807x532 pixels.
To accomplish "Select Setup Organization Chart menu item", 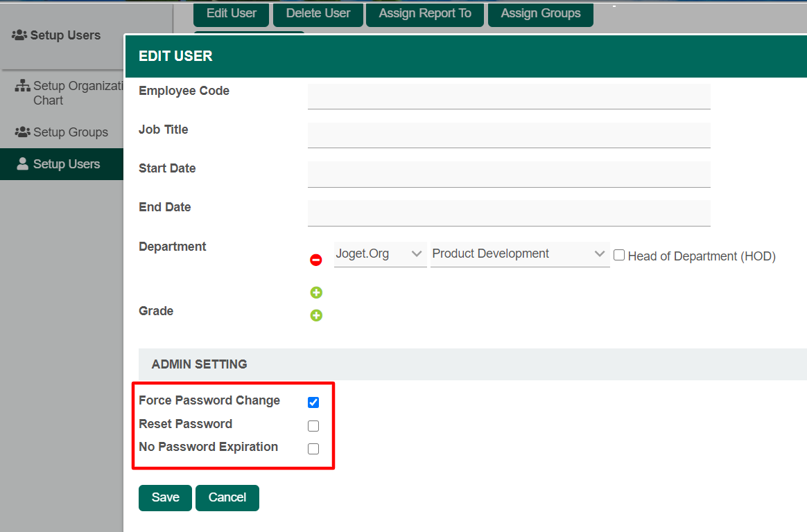I will click(x=76, y=93).
